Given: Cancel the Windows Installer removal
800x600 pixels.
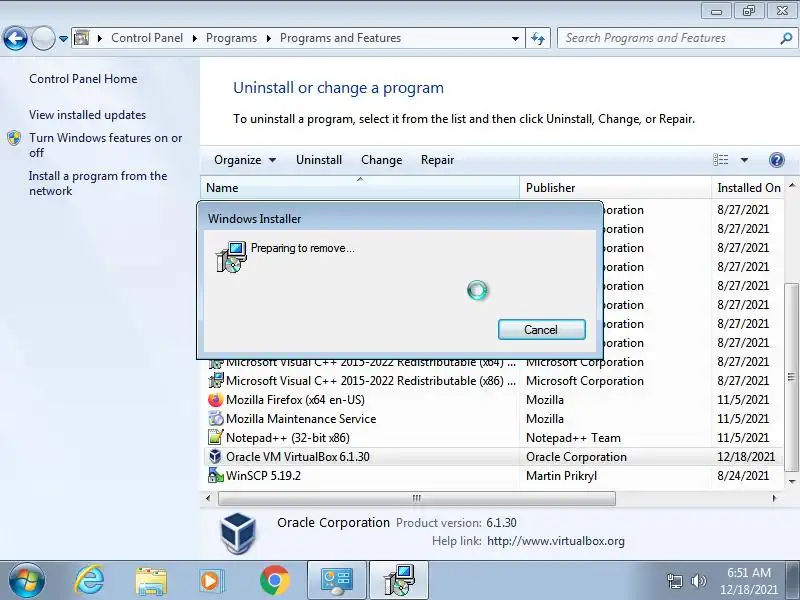Looking at the screenshot, I should pos(541,330).
